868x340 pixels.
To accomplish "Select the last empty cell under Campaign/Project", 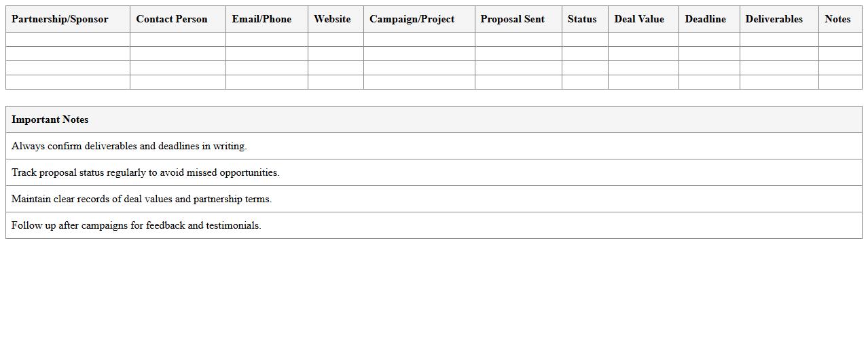I will tap(419, 82).
